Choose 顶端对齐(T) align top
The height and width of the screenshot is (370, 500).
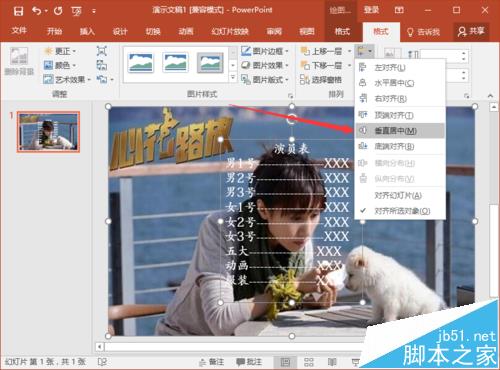400,115
